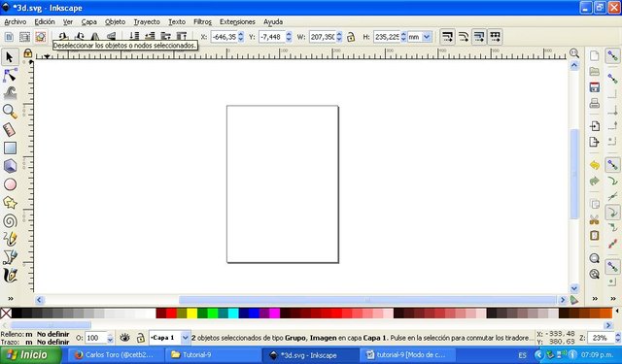Viewport: 622px width, 364px height.
Task: Open the Edición menu
Action: 45,21
